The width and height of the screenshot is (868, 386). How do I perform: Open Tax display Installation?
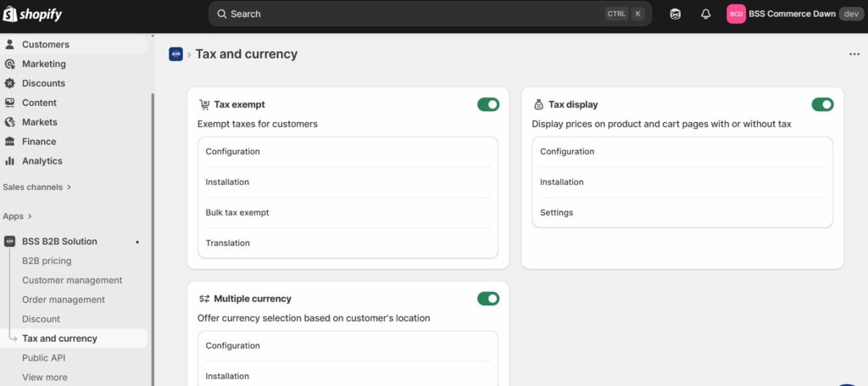(x=682, y=182)
